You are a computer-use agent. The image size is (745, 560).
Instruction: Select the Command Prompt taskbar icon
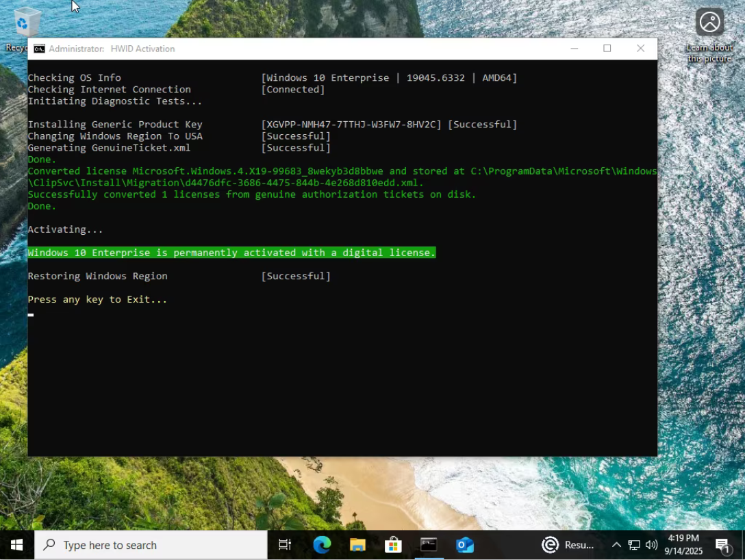tap(429, 545)
